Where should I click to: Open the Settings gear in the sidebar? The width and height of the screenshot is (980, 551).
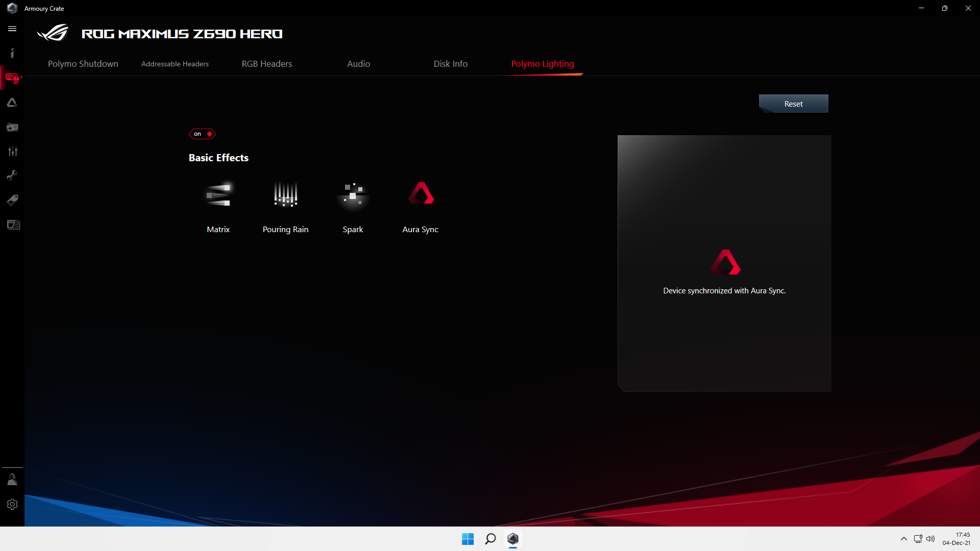[x=12, y=504]
